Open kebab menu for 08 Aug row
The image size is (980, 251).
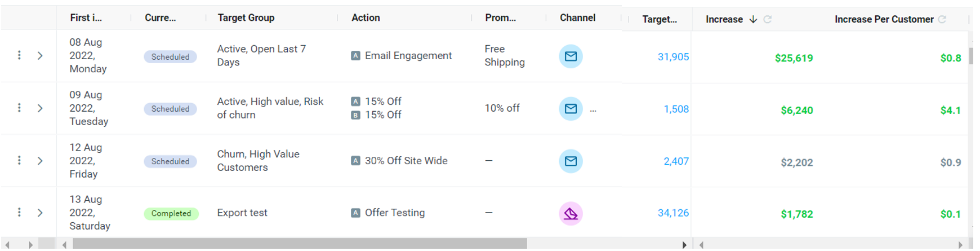tap(19, 55)
